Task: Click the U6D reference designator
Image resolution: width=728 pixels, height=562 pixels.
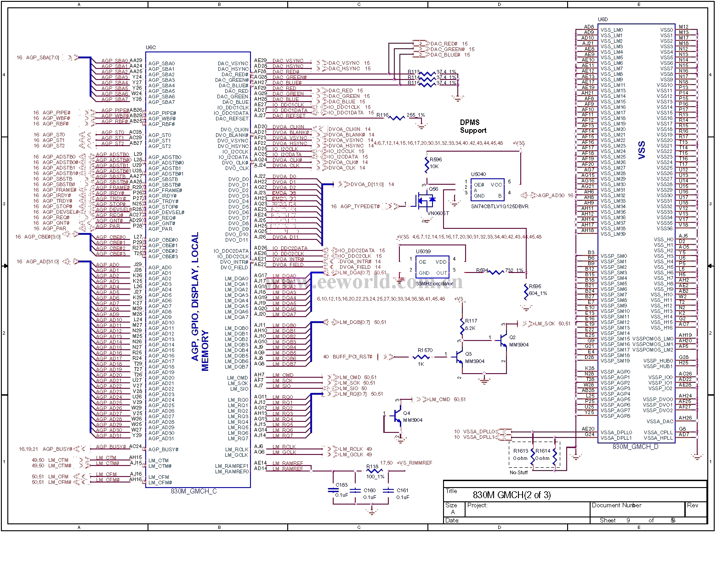Action: (603, 19)
